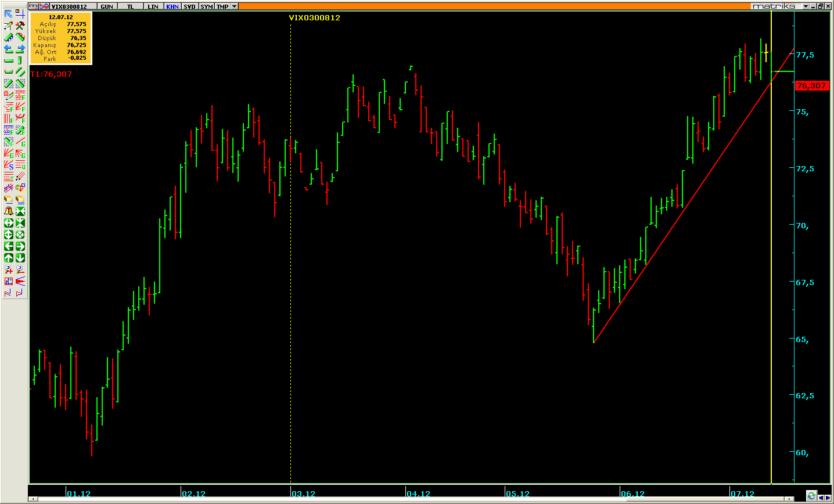Pick the hammer and pickaxe tool icon
Screen dimensions: 834x504
pos(20,26)
